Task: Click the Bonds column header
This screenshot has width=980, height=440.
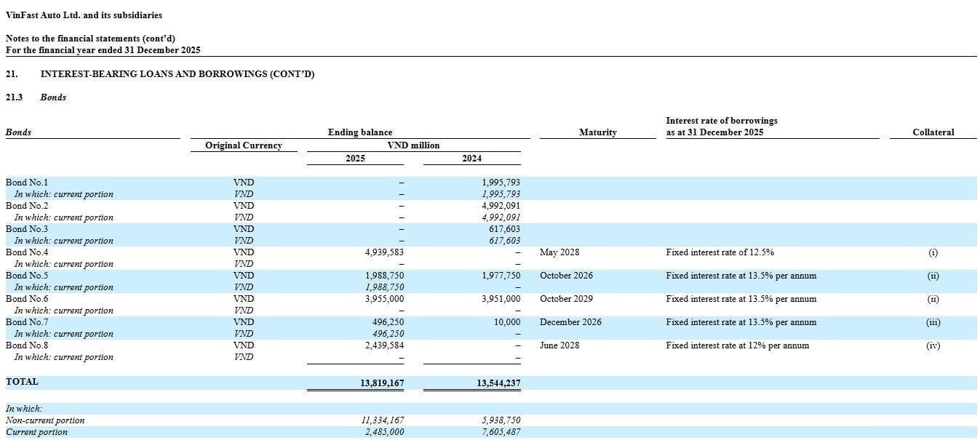Action: [x=19, y=132]
